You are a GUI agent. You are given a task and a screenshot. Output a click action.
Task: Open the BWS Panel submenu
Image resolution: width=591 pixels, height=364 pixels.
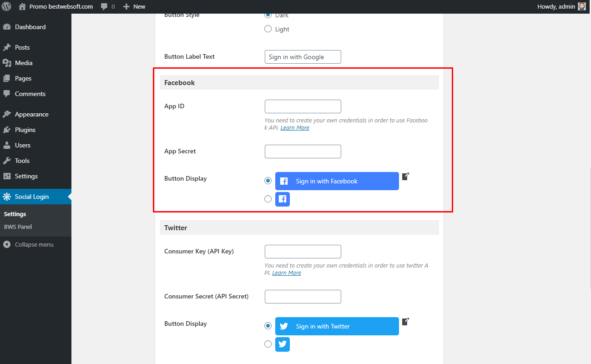[18, 227]
